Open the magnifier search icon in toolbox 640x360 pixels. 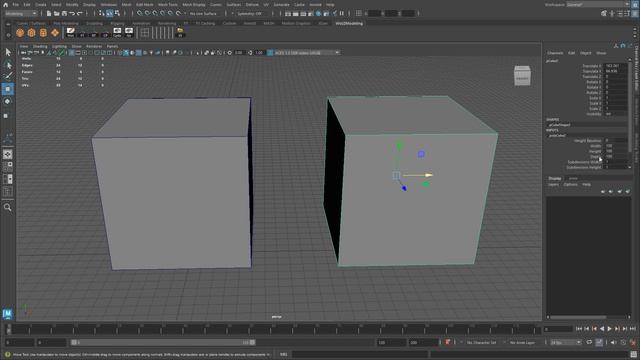[7, 207]
